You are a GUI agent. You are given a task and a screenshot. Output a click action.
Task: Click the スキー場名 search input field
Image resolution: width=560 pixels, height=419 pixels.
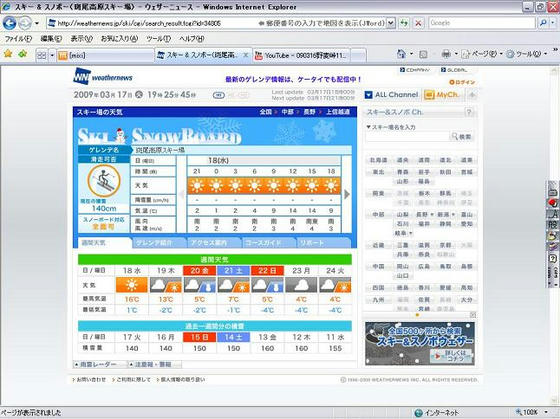407,136
